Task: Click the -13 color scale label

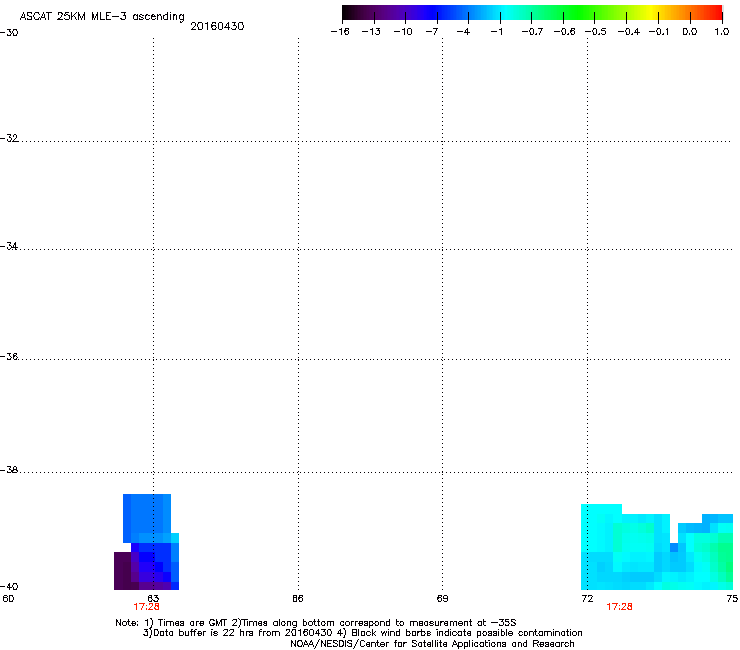Action: [371, 32]
